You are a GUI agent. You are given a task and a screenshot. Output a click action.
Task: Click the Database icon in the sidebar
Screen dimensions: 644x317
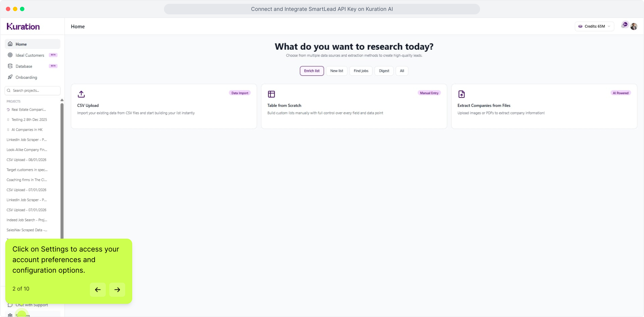tap(10, 66)
